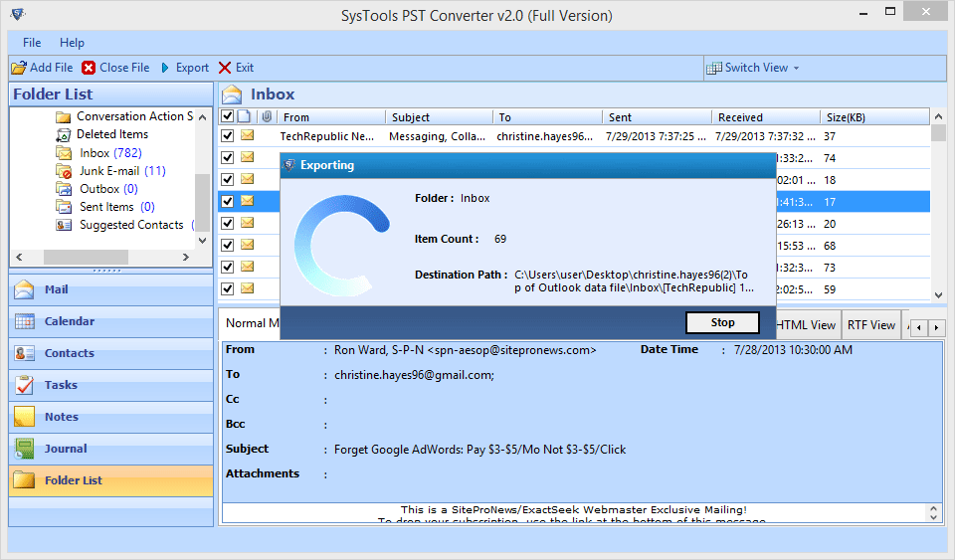Click the view tabs scroll-left arrow

tap(919, 328)
